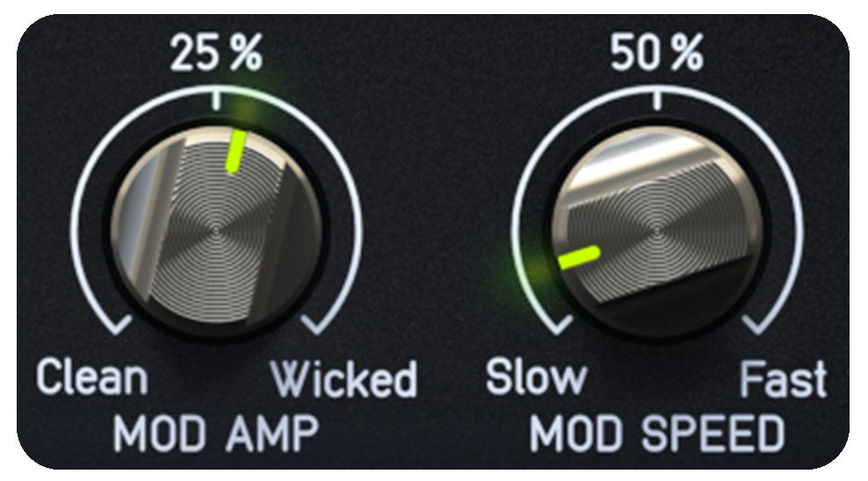Screen dimensions: 868x481
Task: Click the center of the MOD SPEED knob cap
Action: point(656,228)
